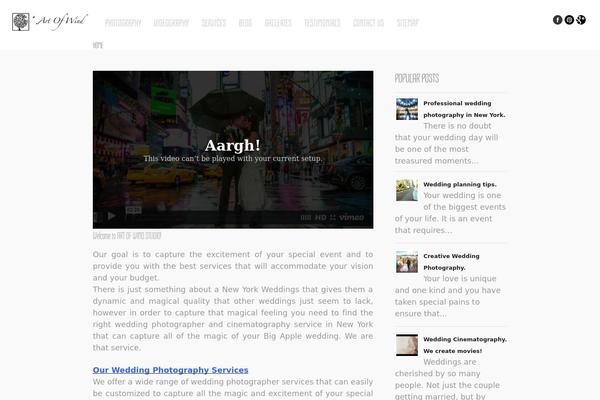Open the Vimeo logo link in player
The image size is (600, 400).
(351, 217)
